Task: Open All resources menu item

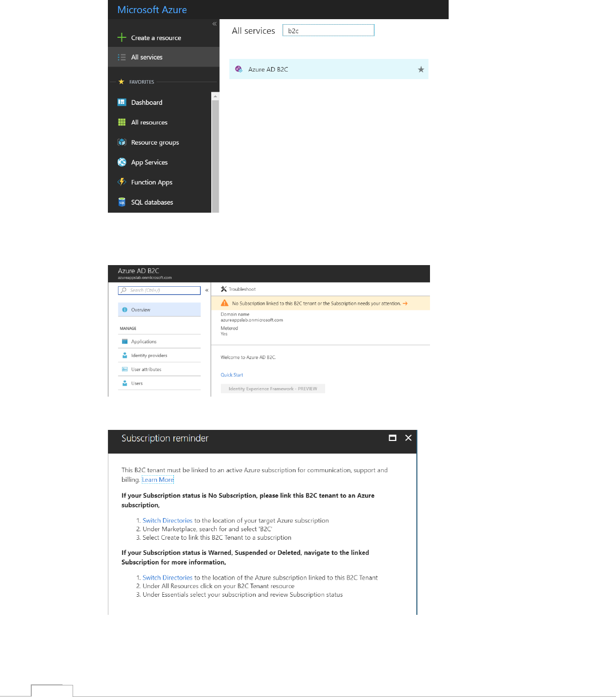Action: pos(149,122)
